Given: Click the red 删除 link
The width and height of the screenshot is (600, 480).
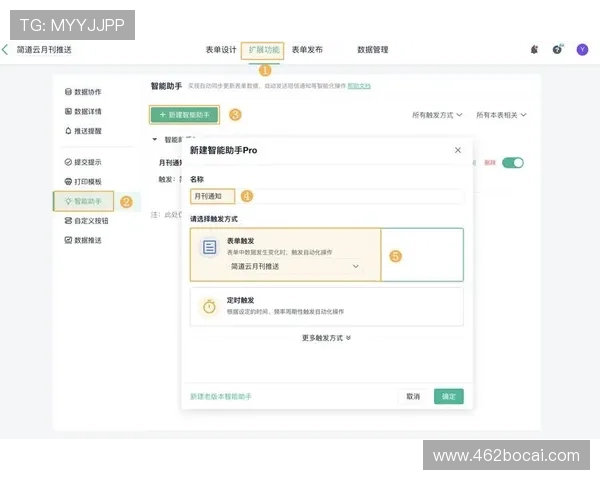Looking at the screenshot, I should pyautogui.click(x=490, y=163).
